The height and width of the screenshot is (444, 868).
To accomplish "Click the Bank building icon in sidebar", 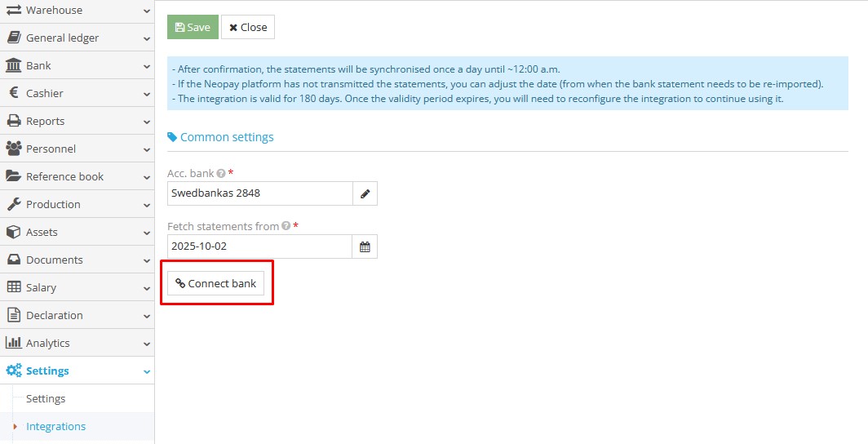I will 14,65.
